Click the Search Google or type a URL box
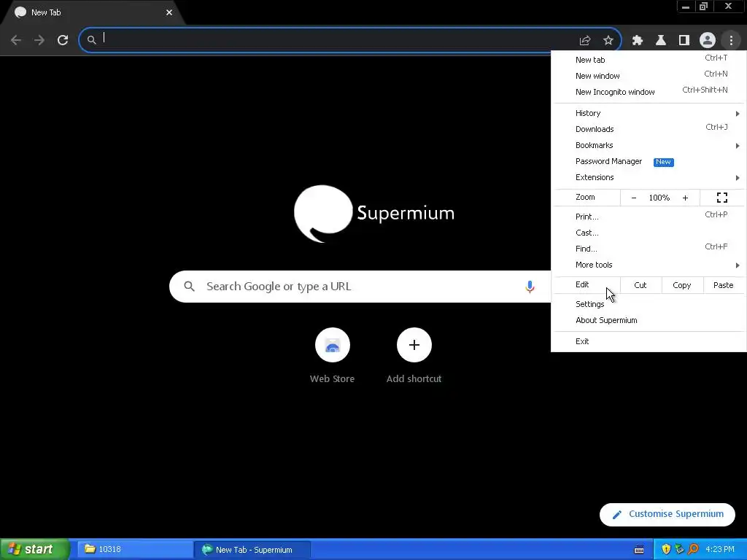This screenshot has width=747, height=560. coord(360,287)
